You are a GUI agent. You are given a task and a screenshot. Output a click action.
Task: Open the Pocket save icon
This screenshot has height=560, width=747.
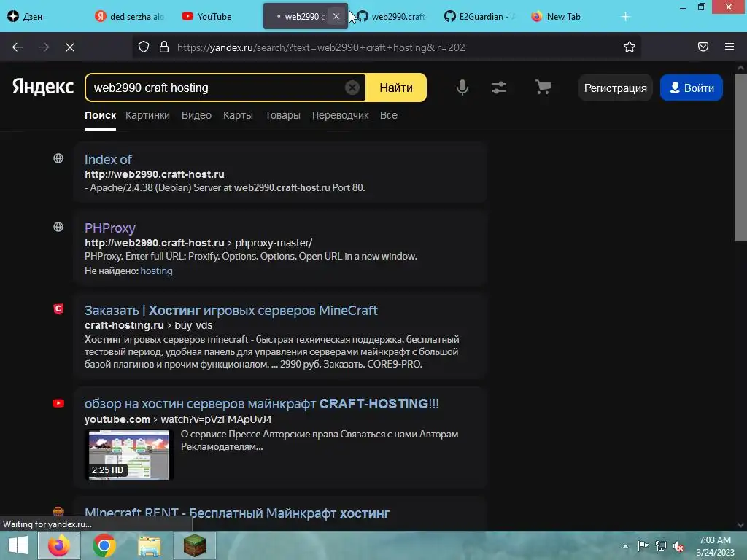coord(703,47)
